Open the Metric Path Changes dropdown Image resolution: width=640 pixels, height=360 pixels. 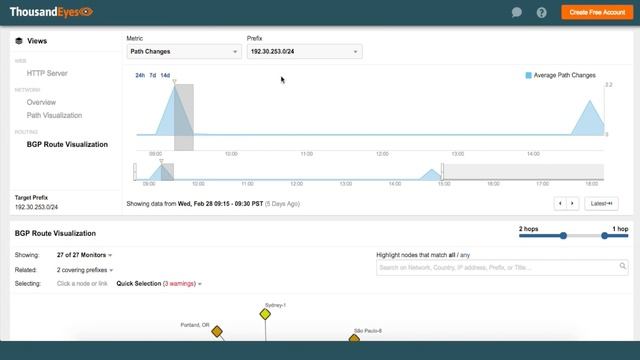(x=184, y=52)
